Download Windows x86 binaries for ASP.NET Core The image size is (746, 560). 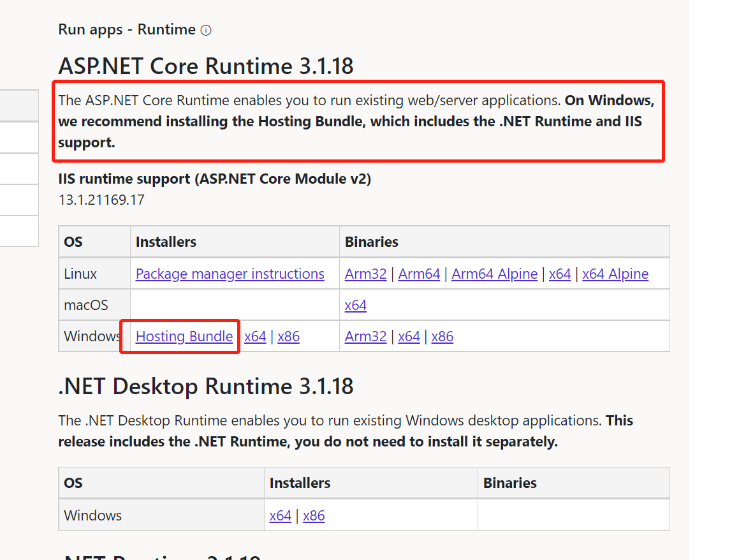tap(442, 336)
